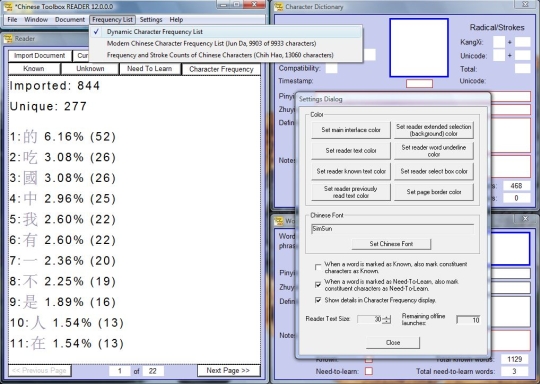Screen dimensions: 540x384
Task: Select character 的 in row 1
Action: 30,137
